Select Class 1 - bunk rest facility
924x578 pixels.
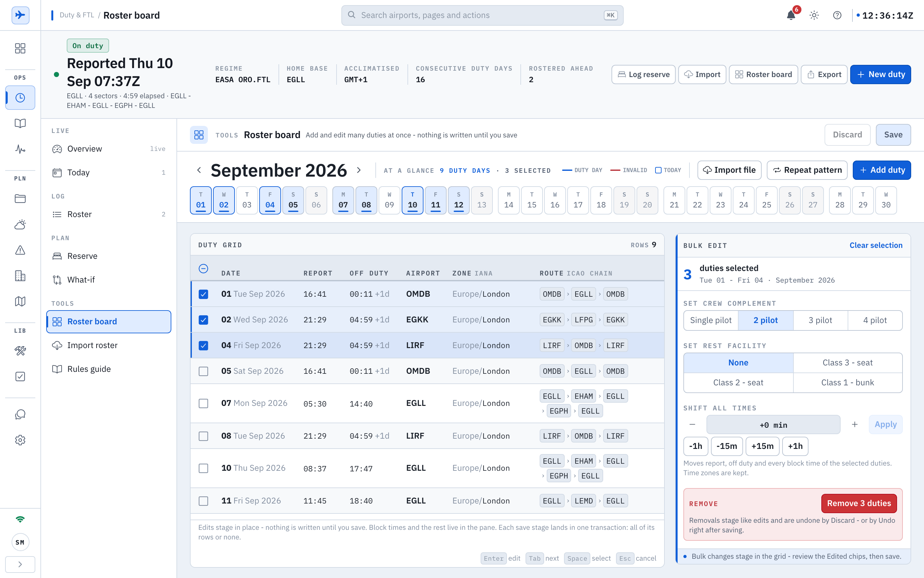click(x=848, y=383)
